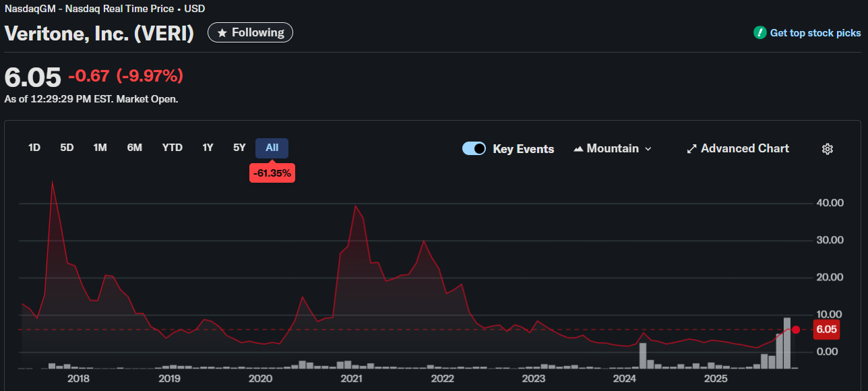The width and height of the screenshot is (868, 391).
Task: Click the red 6.05 price marker dot
Action: [796, 330]
